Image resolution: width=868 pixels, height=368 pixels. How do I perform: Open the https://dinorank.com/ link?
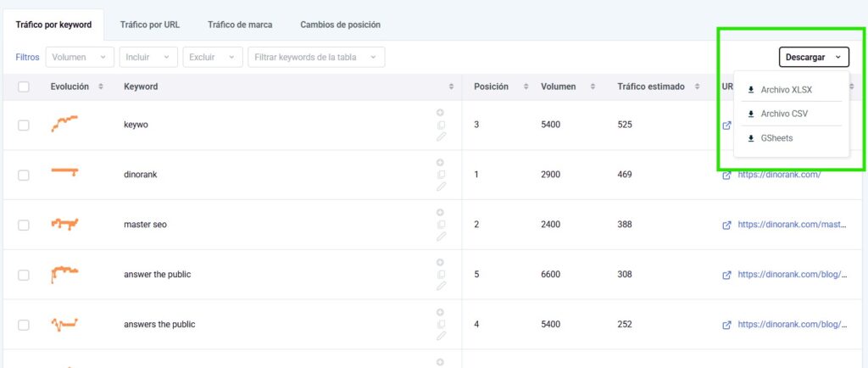(779, 175)
